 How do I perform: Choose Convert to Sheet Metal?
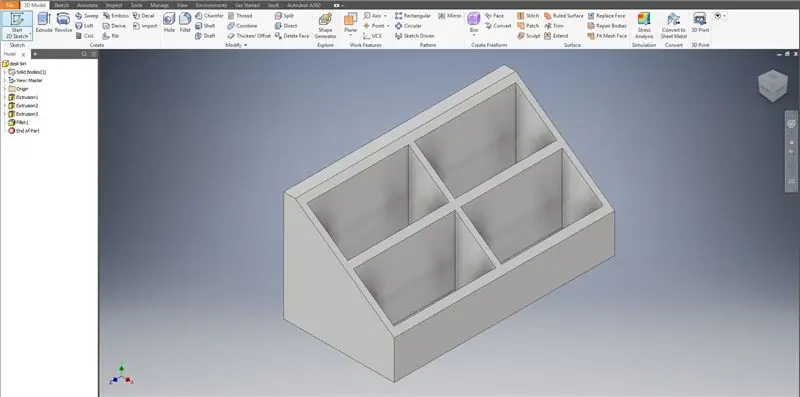pos(674,26)
